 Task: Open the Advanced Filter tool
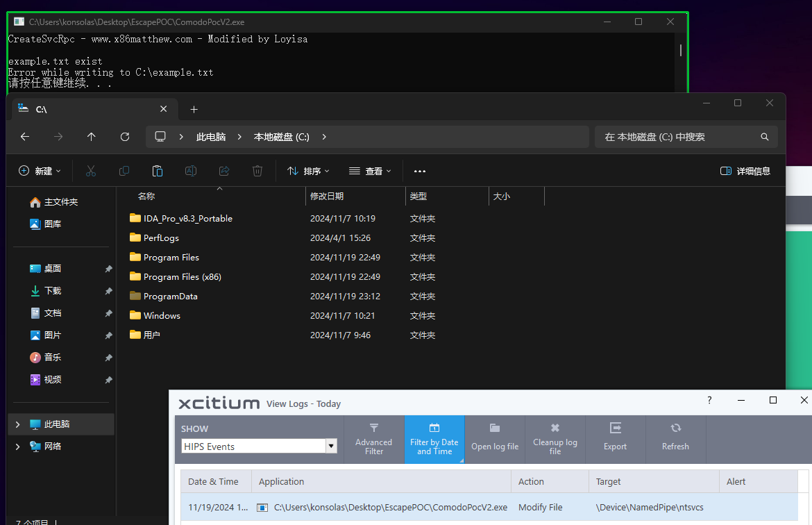click(x=373, y=438)
